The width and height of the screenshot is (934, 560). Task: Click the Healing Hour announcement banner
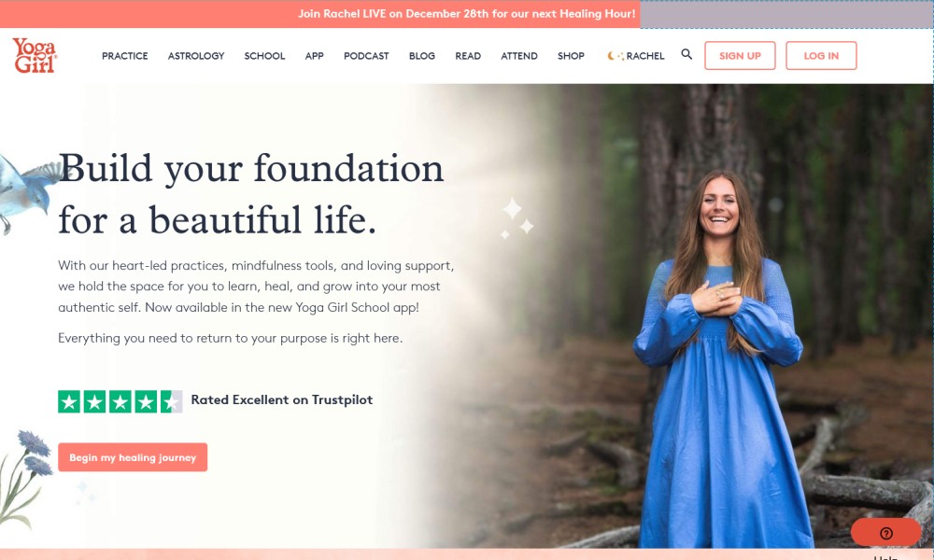(x=466, y=14)
